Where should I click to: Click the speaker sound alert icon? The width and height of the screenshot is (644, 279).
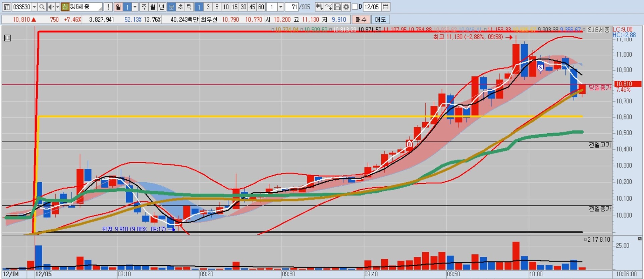(x=51, y=7)
